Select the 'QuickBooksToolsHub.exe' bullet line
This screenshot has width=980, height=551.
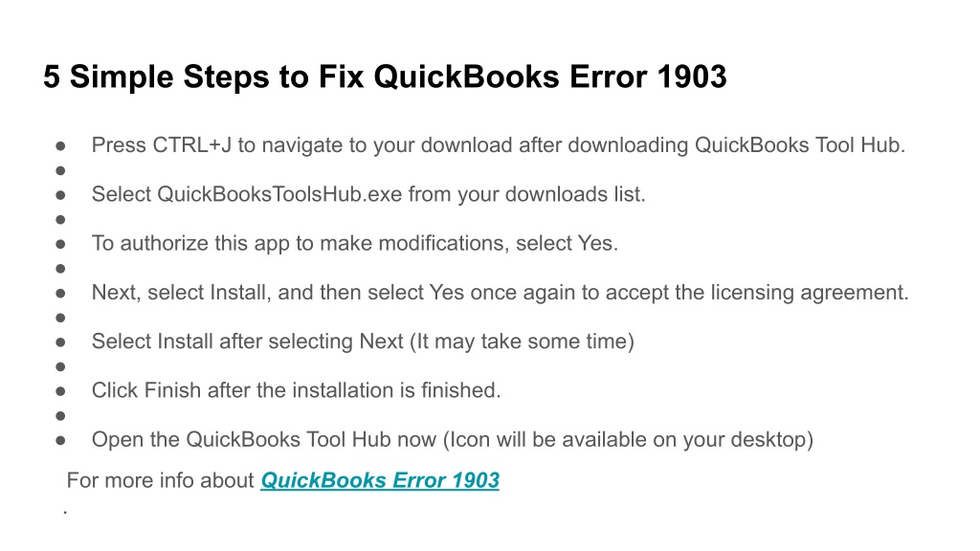pos(368,194)
